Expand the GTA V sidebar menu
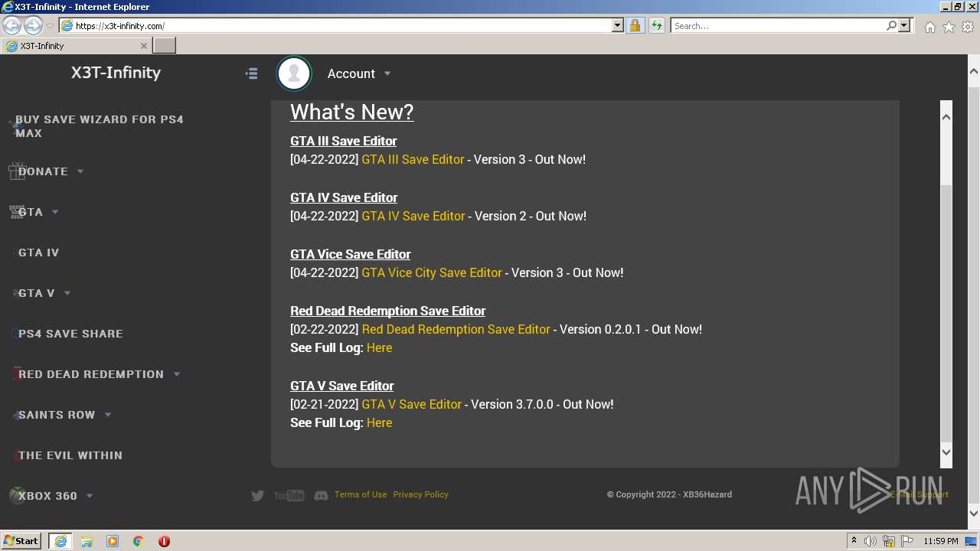Screen dimensions: 980x551 click(67, 293)
